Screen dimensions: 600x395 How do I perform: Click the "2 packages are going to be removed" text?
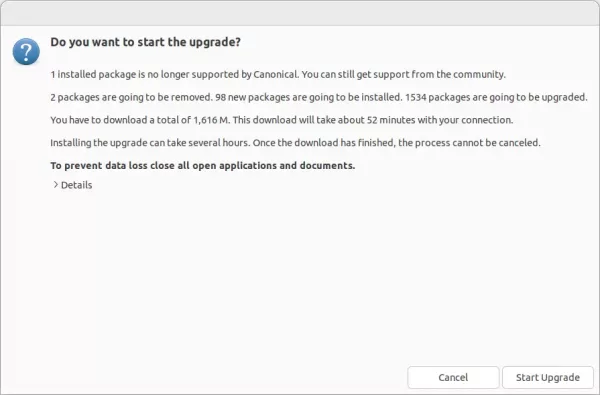click(x=131, y=97)
